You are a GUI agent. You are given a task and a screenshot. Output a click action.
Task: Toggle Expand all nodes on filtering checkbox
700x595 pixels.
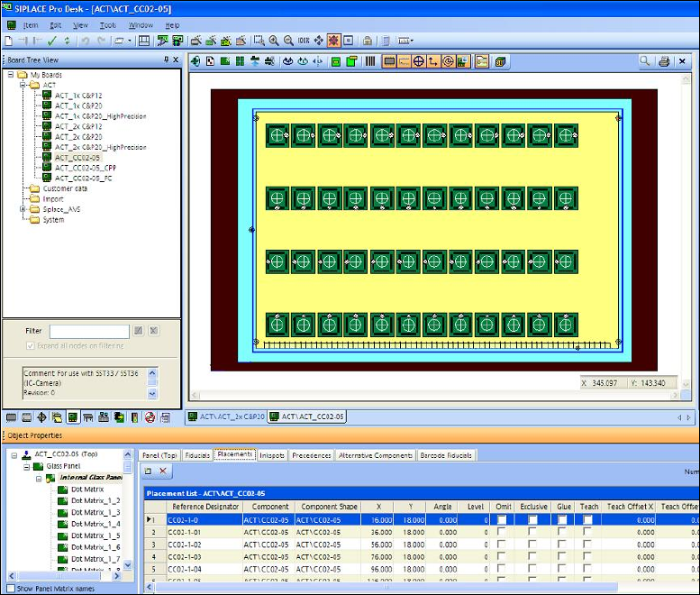[x=31, y=346]
